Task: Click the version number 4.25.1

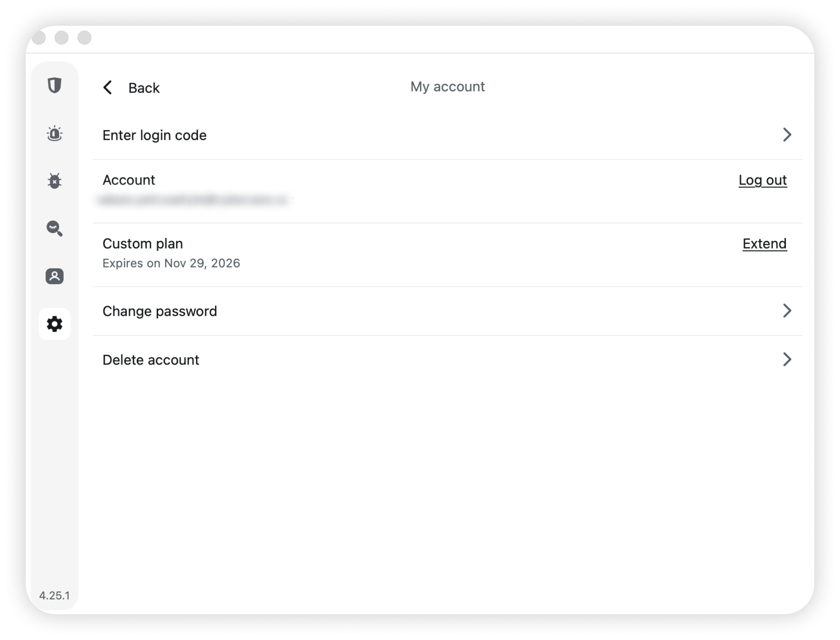Action: pos(54,595)
